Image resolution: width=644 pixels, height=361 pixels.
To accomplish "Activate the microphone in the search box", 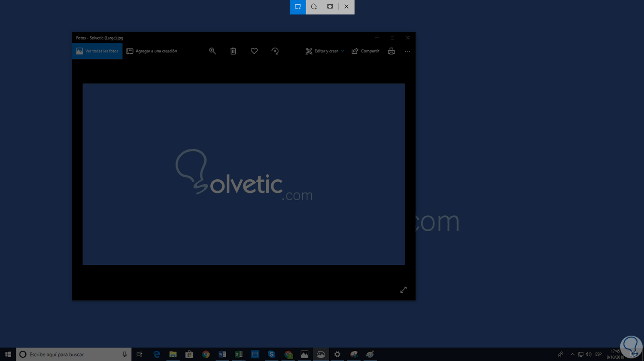I will click(x=125, y=355).
